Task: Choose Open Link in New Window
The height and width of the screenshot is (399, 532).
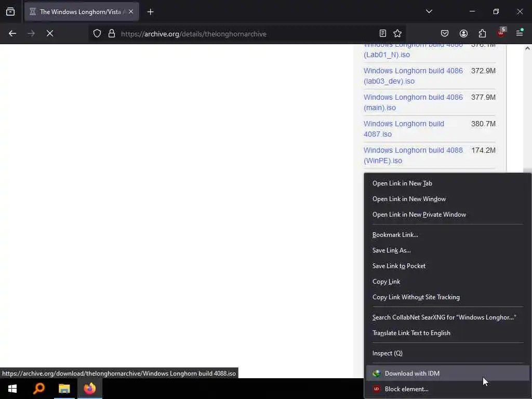Action: coord(448,199)
